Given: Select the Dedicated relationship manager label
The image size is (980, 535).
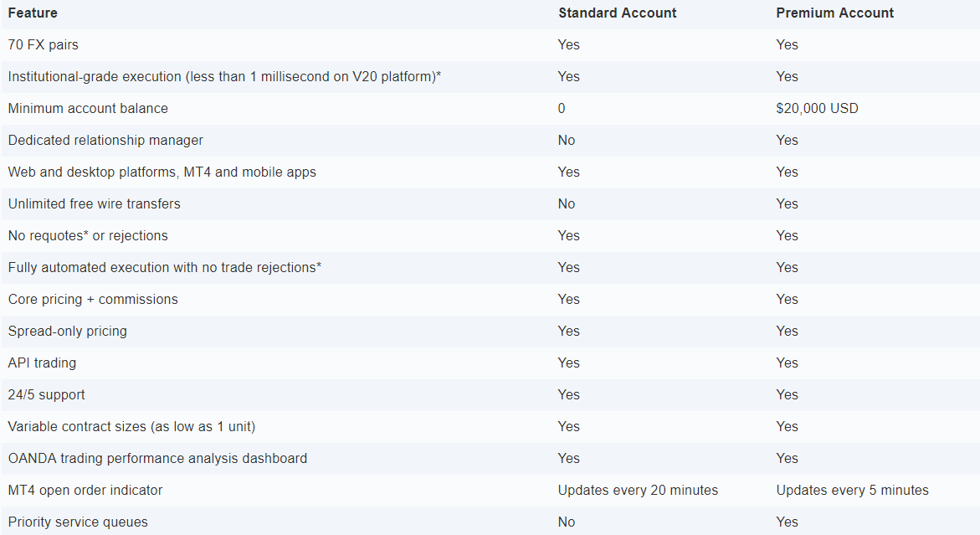Looking at the screenshot, I should coord(105,141).
